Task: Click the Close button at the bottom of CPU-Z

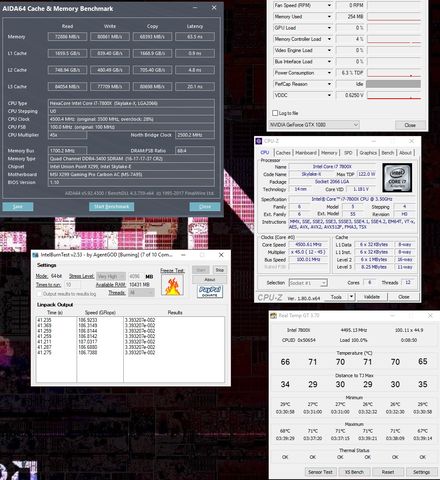Action: [403, 297]
